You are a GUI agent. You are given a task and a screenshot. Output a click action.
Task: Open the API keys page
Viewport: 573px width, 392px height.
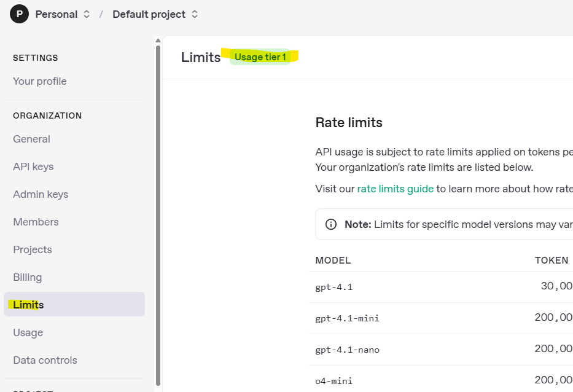pyautogui.click(x=33, y=167)
